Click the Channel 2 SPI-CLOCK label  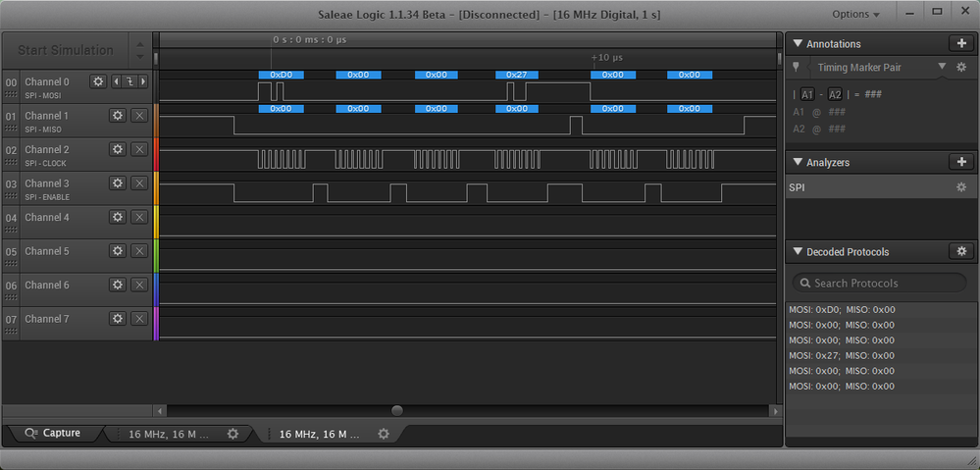pyautogui.click(x=45, y=164)
